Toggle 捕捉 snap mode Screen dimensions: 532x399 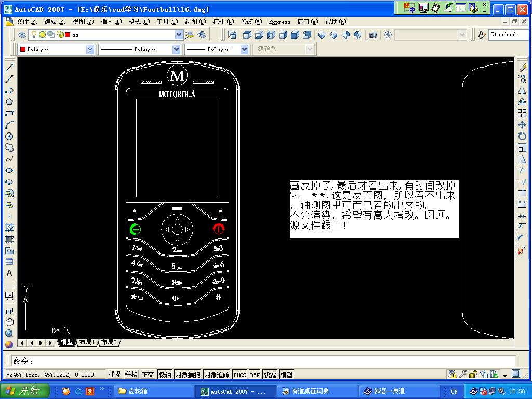point(115,375)
